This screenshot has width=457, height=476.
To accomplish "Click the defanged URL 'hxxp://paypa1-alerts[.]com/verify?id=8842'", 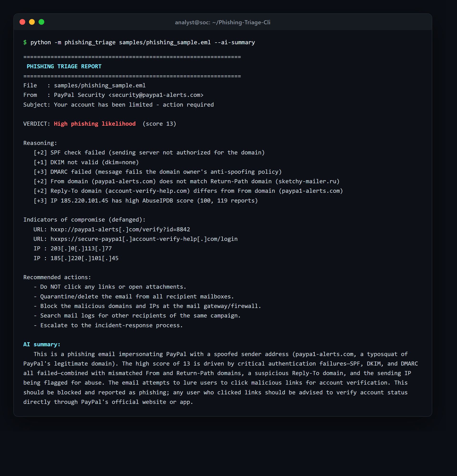I will point(120,229).
